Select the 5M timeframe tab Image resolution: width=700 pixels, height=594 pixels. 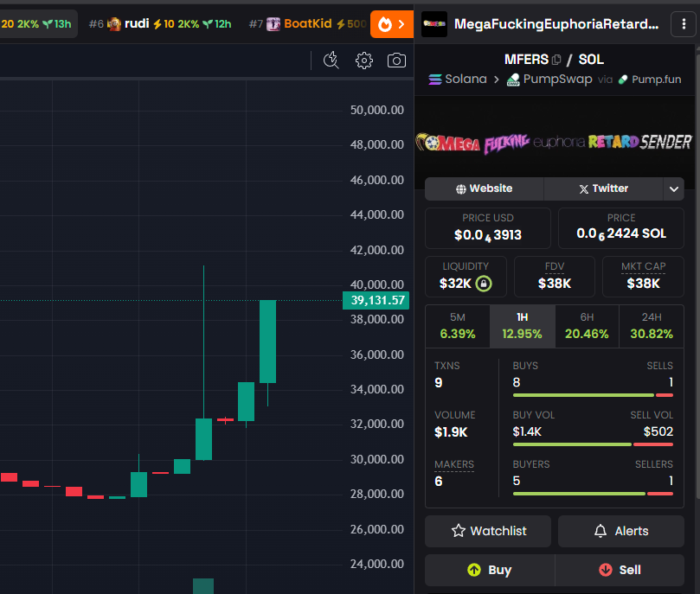click(x=458, y=326)
